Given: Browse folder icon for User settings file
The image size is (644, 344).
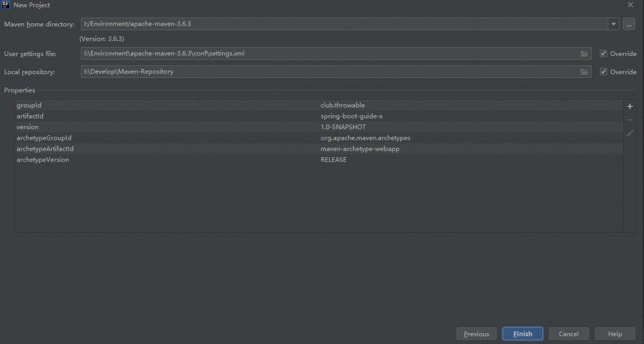Looking at the screenshot, I should 584,53.
